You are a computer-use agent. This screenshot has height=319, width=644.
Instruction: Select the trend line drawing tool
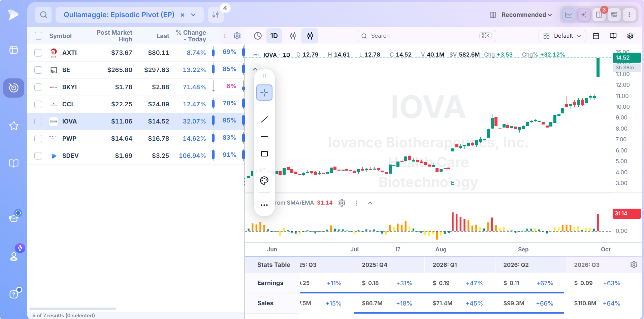coord(264,119)
